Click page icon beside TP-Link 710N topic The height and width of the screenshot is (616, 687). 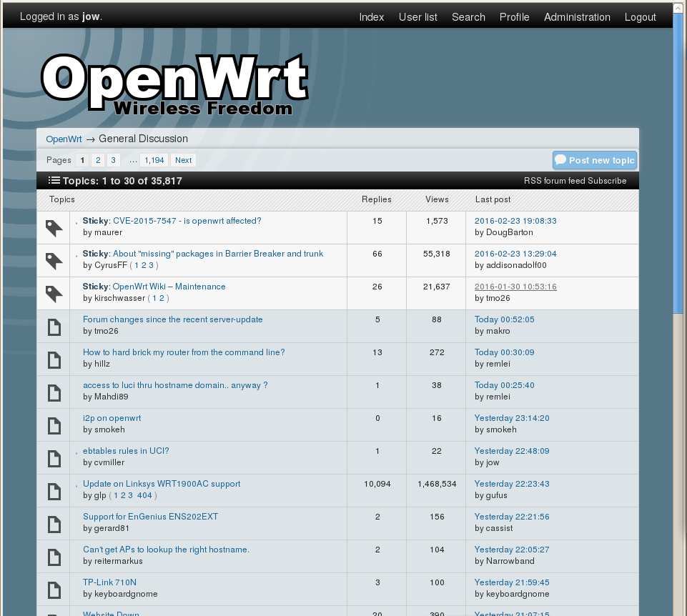[54, 590]
